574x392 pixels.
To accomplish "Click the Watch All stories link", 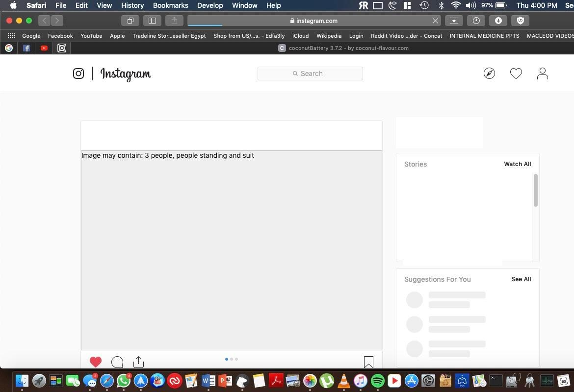I will click(x=517, y=164).
